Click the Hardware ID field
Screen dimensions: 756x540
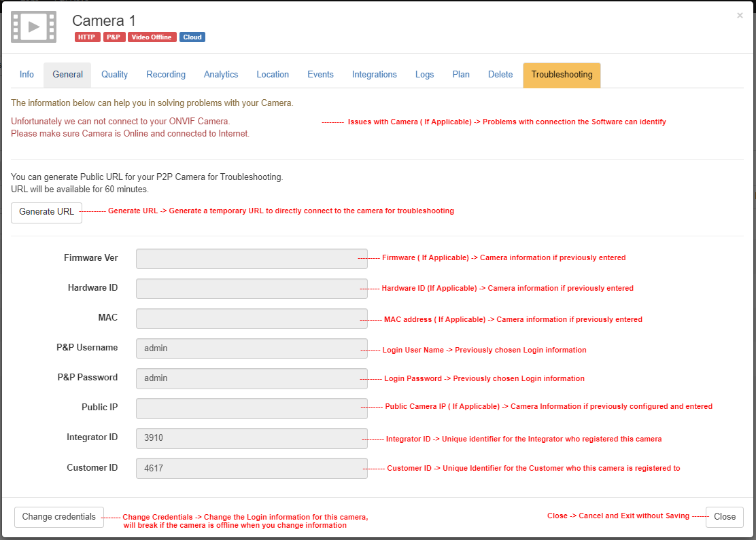tap(252, 289)
